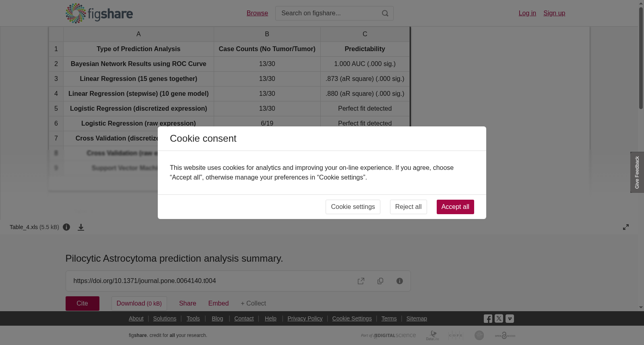Click the Table_4.xls file name
This screenshot has height=345, width=644.
[24, 227]
